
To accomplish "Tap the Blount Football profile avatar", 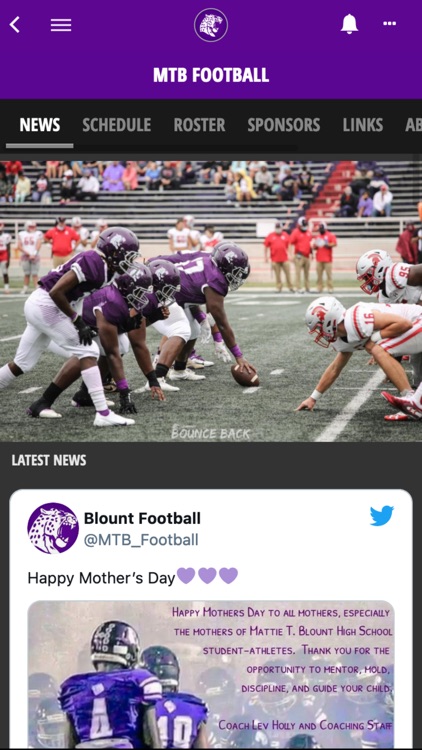I will (x=53, y=528).
